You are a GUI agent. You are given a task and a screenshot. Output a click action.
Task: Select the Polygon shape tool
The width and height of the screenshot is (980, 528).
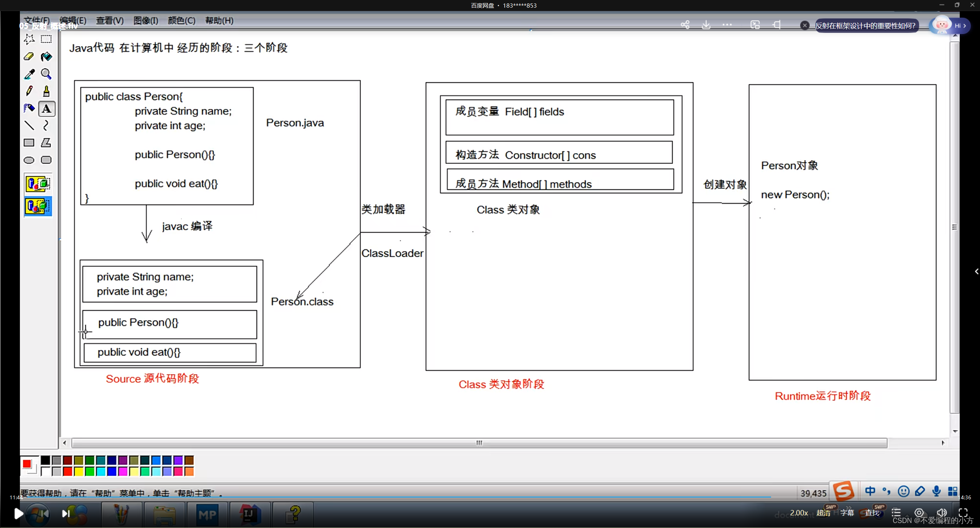[x=46, y=143]
